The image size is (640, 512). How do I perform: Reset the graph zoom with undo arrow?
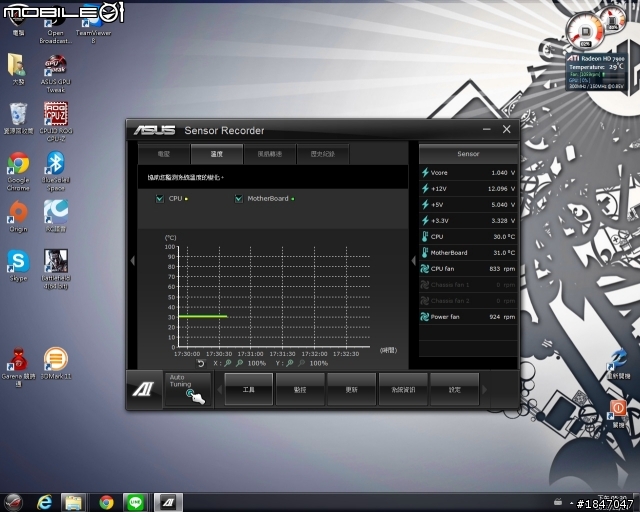coord(201,363)
